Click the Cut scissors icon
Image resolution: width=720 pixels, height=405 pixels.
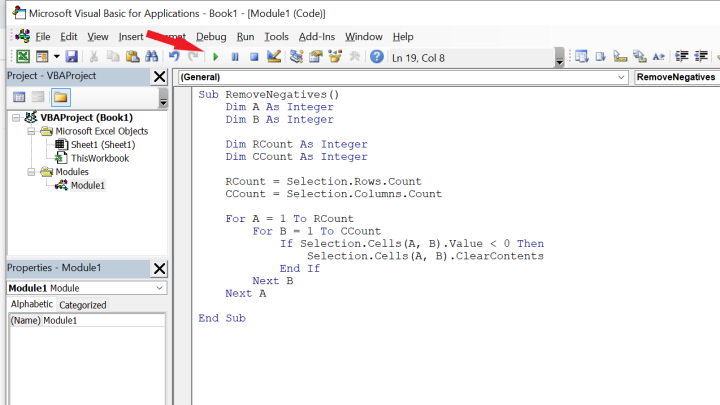[94, 56]
